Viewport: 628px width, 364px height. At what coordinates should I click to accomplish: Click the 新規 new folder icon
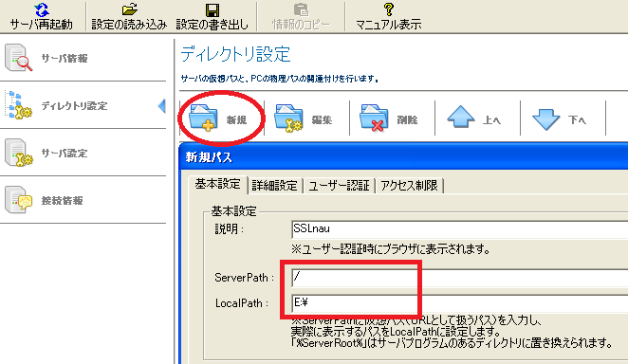(203, 118)
